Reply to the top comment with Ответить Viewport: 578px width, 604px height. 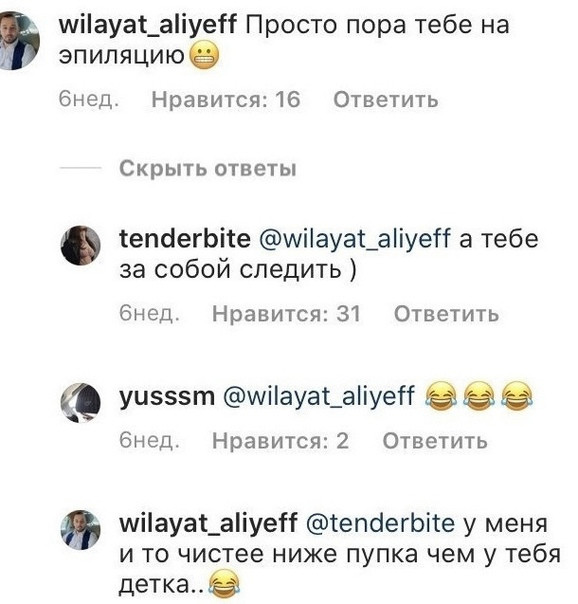(x=386, y=100)
